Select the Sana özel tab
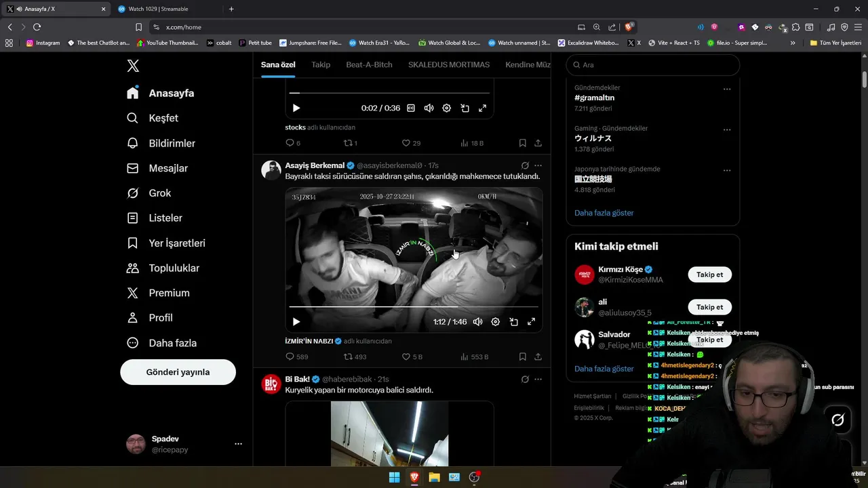The height and width of the screenshot is (488, 868). click(x=278, y=64)
